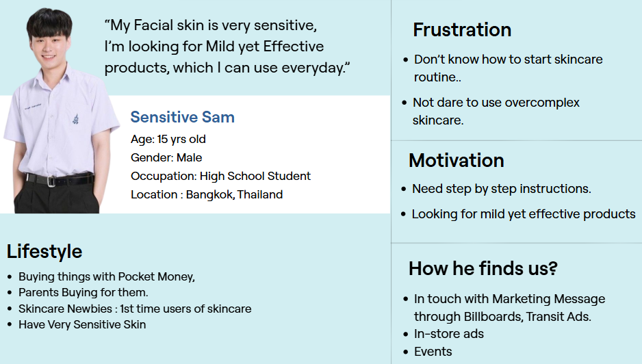
Task: Select the 'Gender: Male' text
Action: click(166, 157)
